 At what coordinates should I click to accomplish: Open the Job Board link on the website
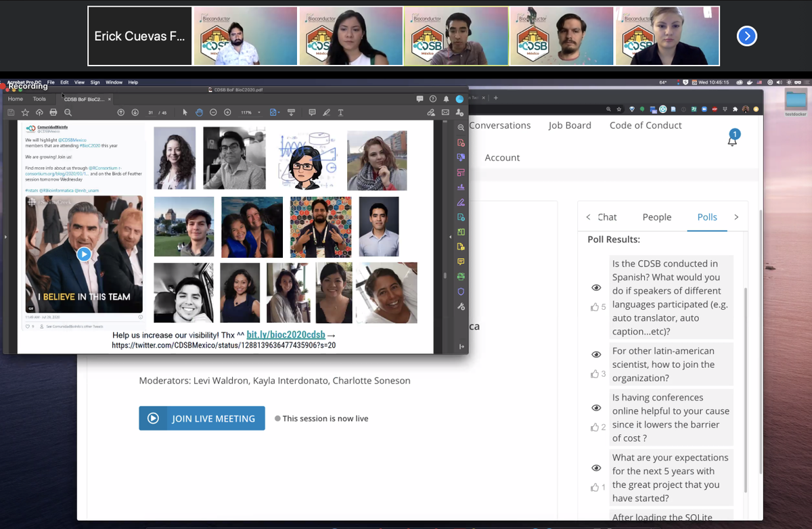pyautogui.click(x=570, y=125)
